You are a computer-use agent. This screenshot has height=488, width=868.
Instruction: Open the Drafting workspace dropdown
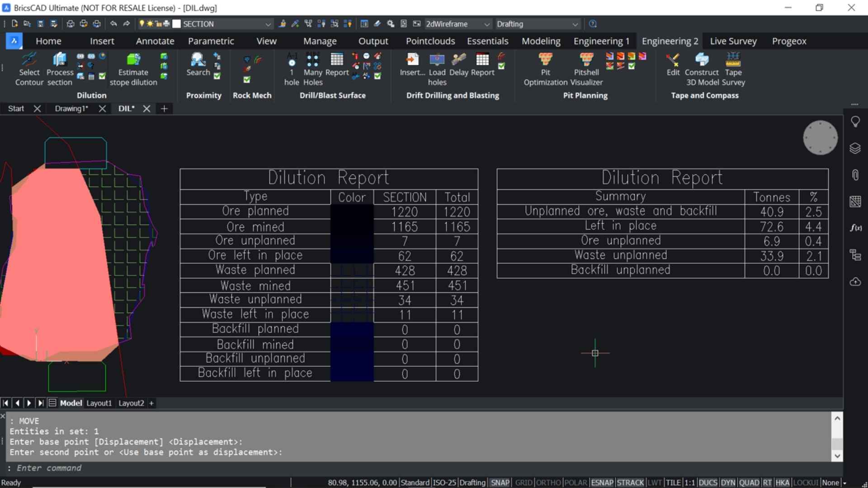tap(575, 24)
